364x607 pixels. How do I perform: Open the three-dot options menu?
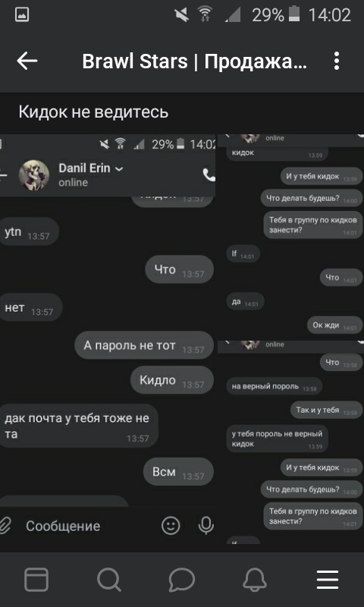(x=337, y=61)
